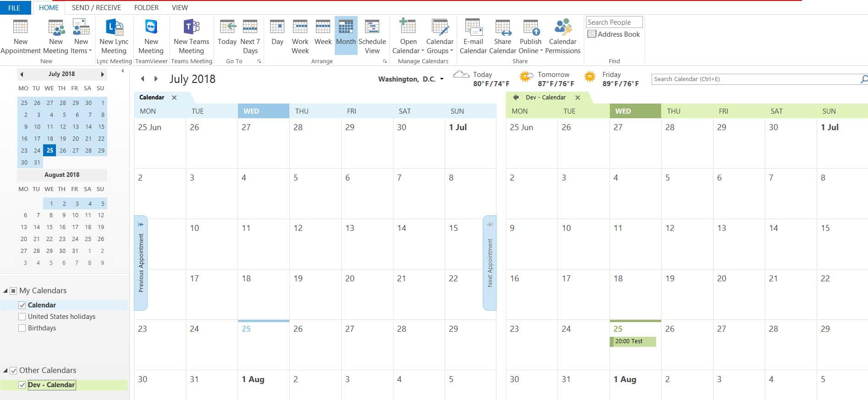868x400 pixels.
Task: Create a New Meeting
Action: [x=56, y=37]
